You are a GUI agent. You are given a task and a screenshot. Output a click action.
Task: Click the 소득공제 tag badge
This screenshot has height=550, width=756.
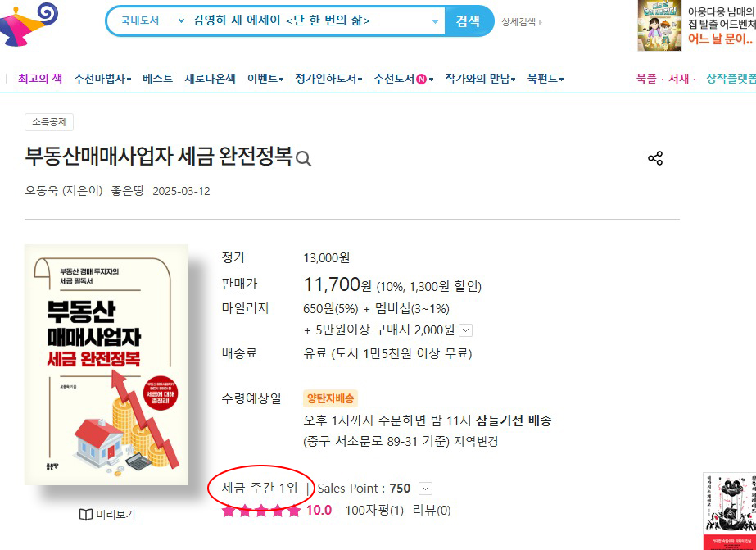pyautogui.click(x=49, y=122)
